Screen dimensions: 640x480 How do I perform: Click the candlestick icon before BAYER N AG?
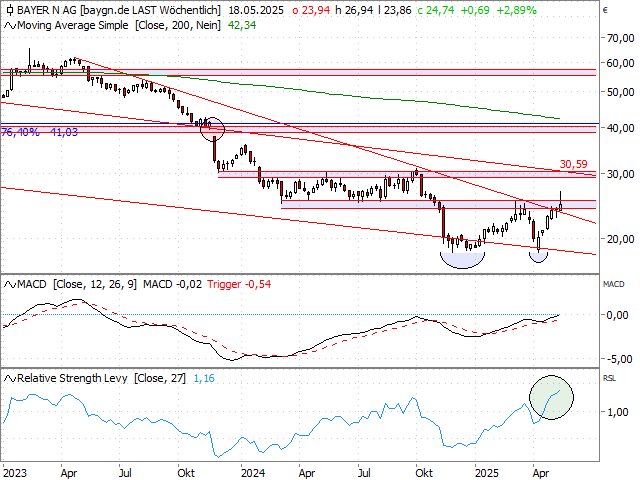(10, 10)
